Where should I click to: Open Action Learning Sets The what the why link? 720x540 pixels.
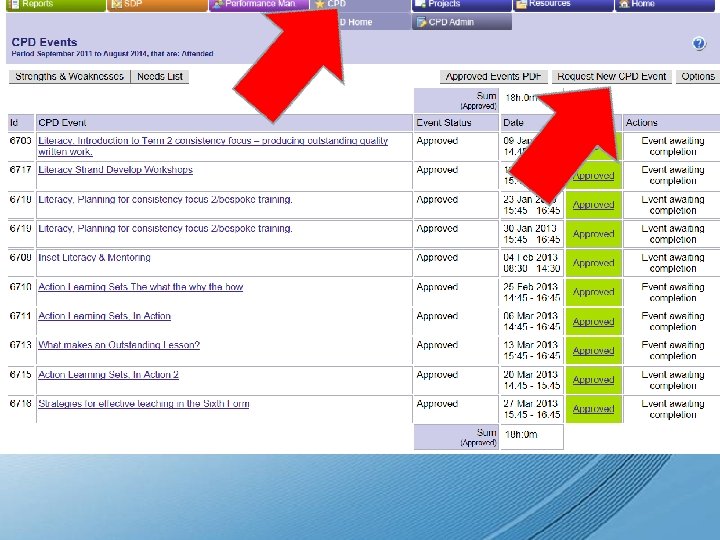coord(141,287)
